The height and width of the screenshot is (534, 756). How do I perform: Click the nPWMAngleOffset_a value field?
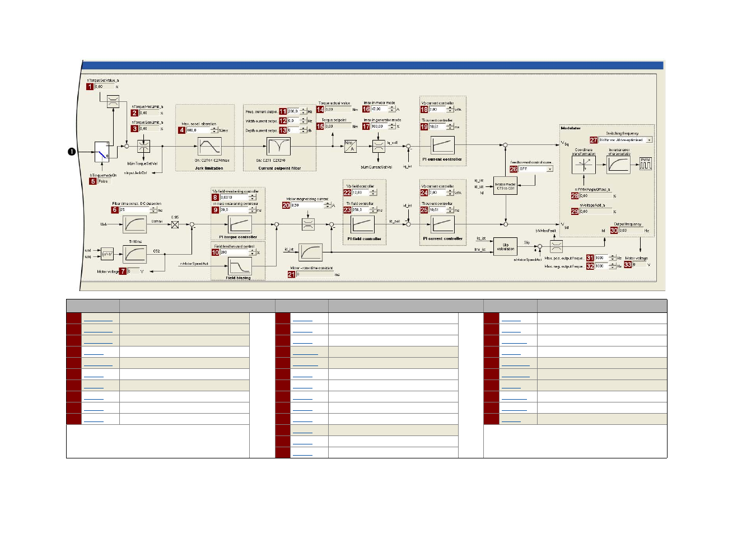tap(596, 196)
